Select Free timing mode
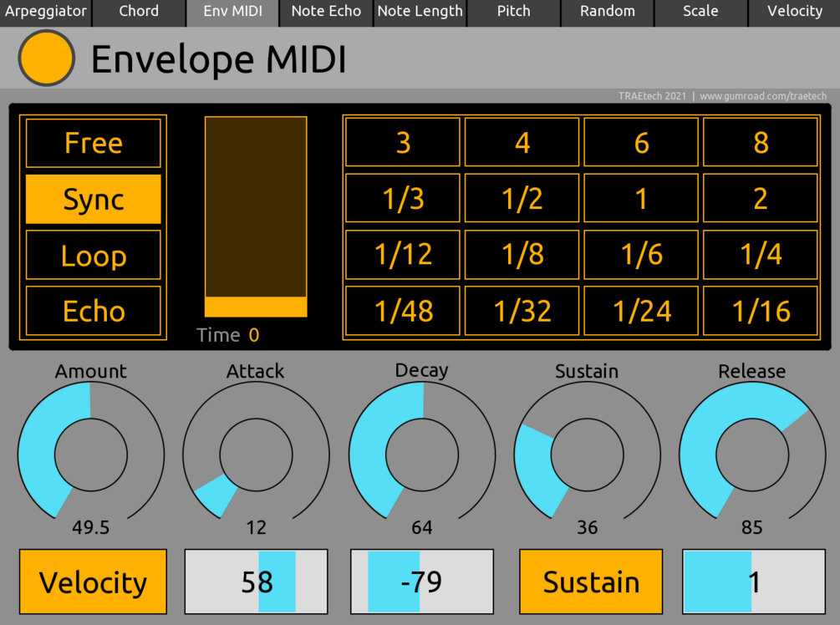Viewport: 840px width, 625px height. click(x=94, y=143)
